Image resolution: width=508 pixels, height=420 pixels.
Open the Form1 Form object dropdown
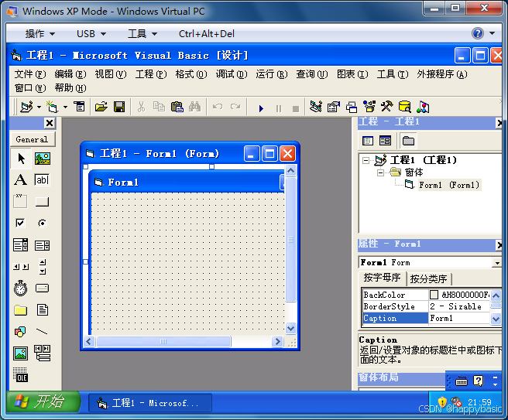pyautogui.click(x=497, y=263)
